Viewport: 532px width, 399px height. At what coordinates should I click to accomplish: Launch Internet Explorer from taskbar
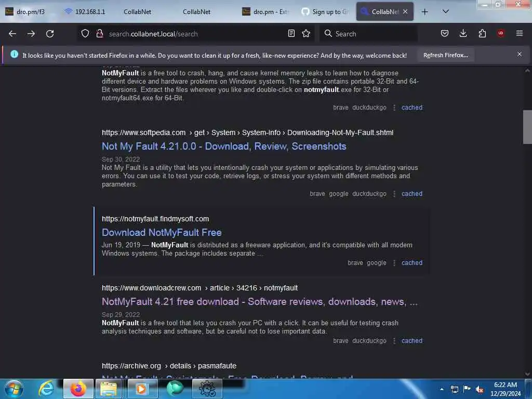pos(46,389)
